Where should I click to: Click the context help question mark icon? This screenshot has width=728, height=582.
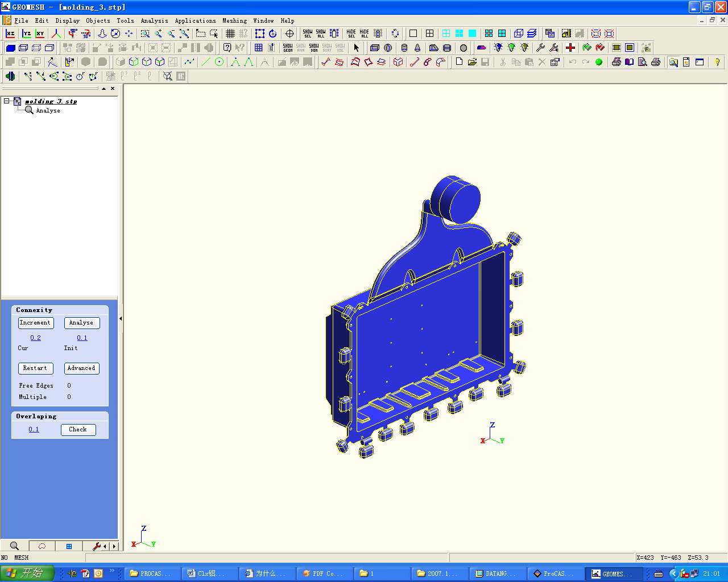coord(227,48)
